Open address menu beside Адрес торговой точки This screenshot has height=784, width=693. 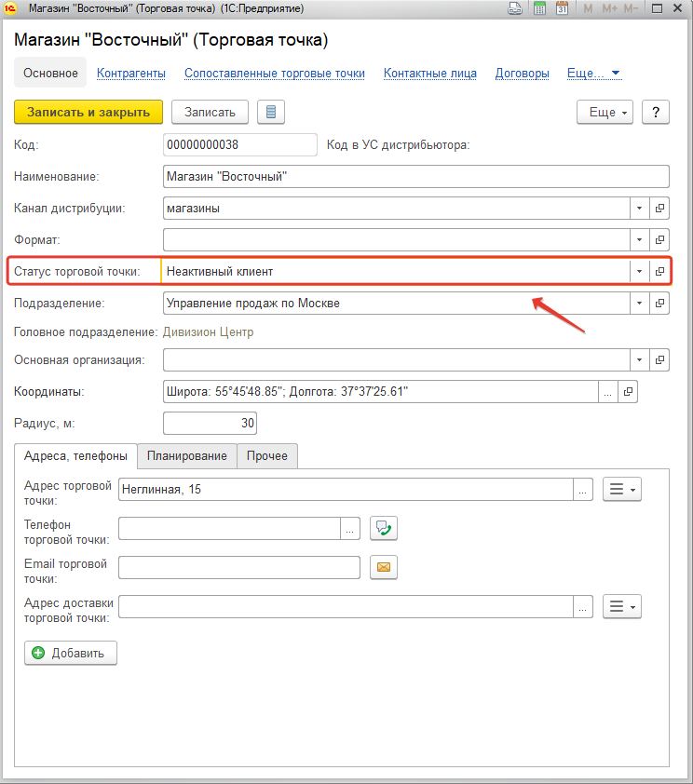point(621,489)
